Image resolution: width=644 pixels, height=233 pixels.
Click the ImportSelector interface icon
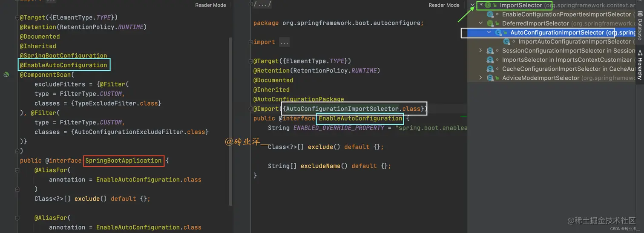[488, 5]
